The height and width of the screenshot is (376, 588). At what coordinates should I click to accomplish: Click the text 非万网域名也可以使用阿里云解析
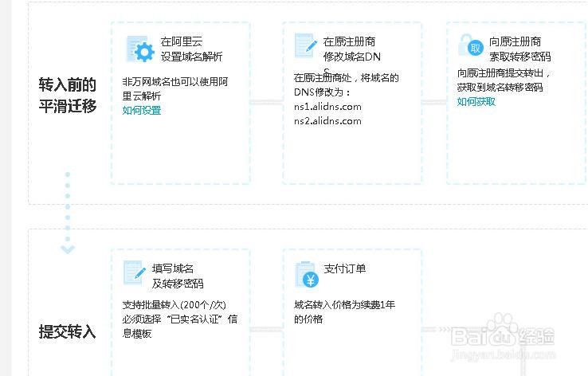[174, 89]
